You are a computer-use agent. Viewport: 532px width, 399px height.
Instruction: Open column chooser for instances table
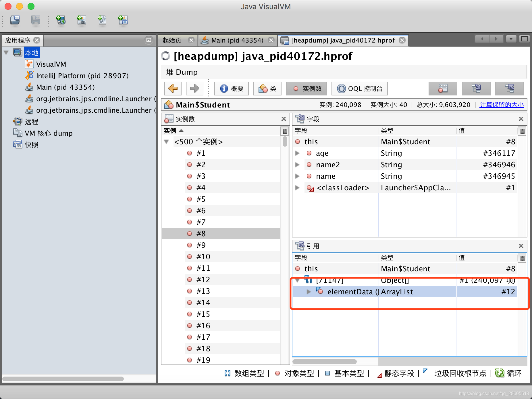[x=285, y=131]
